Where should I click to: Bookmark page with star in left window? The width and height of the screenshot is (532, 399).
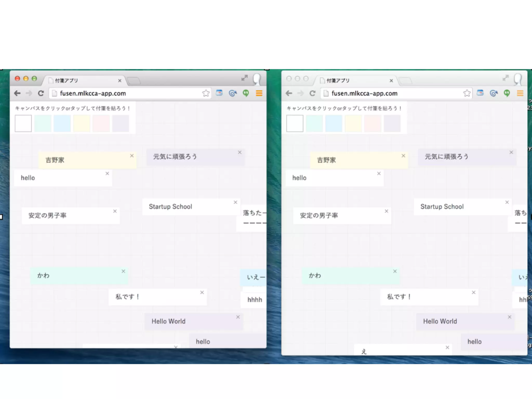point(206,93)
